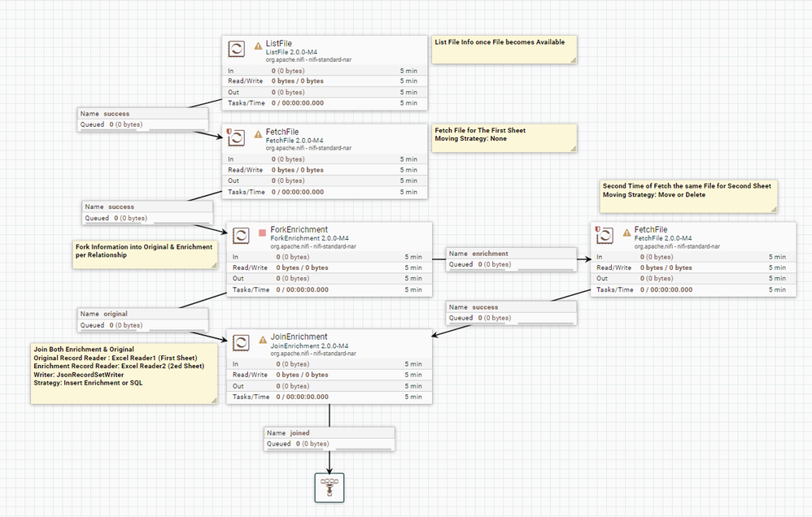Select the success connection into JoinEnrichment
This screenshot has width=812, height=517.
tap(512, 313)
